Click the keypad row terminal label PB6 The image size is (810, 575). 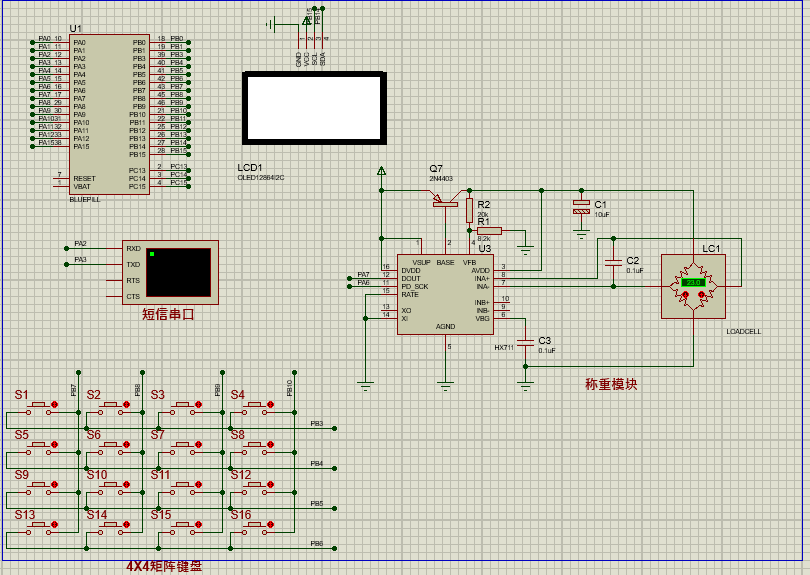(x=317, y=543)
